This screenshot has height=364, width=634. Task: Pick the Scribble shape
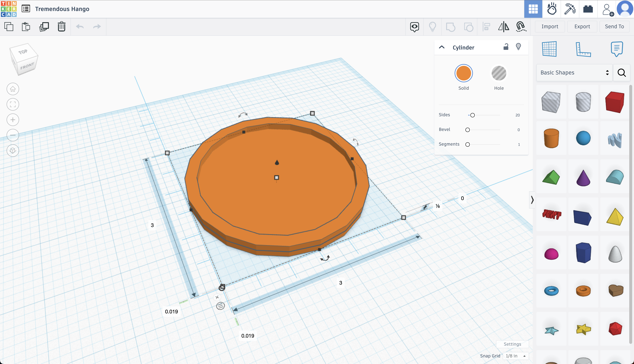tap(615, 140)
